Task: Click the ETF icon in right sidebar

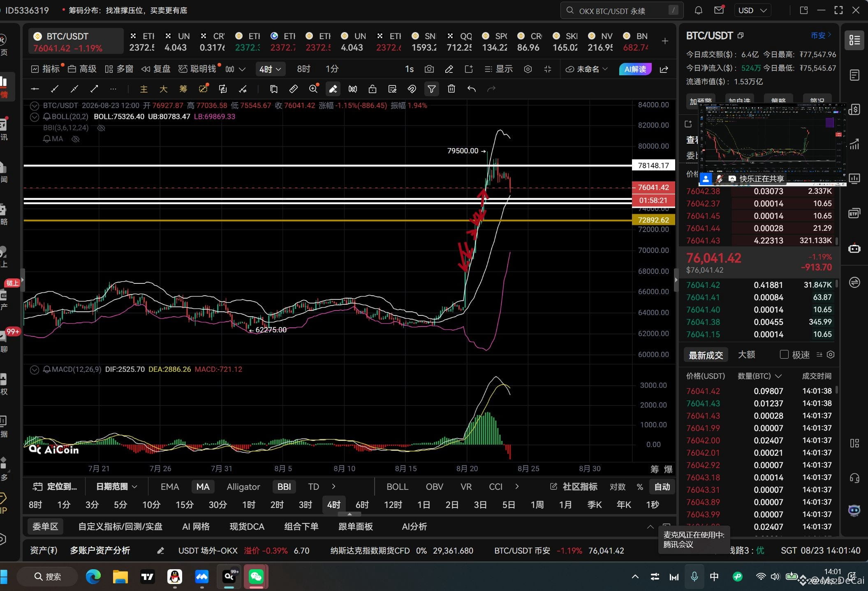Action: (x=854, y=213)
